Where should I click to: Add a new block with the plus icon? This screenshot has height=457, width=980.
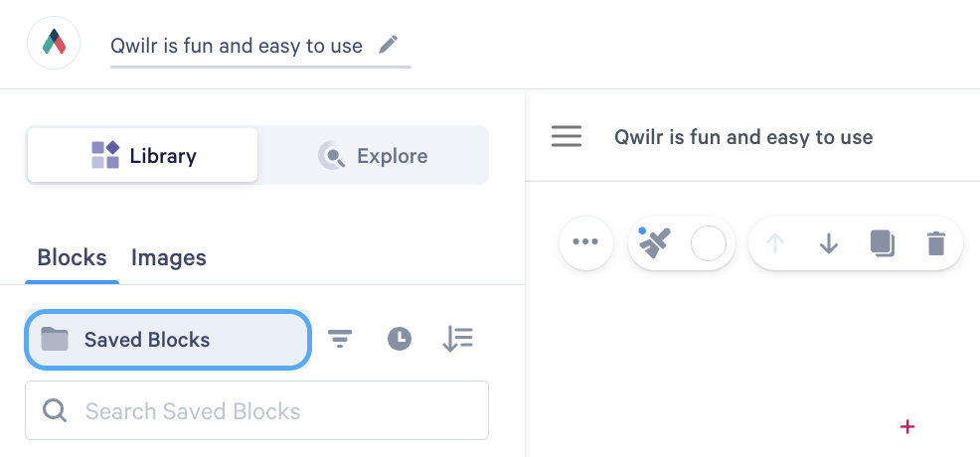point(906,427)
